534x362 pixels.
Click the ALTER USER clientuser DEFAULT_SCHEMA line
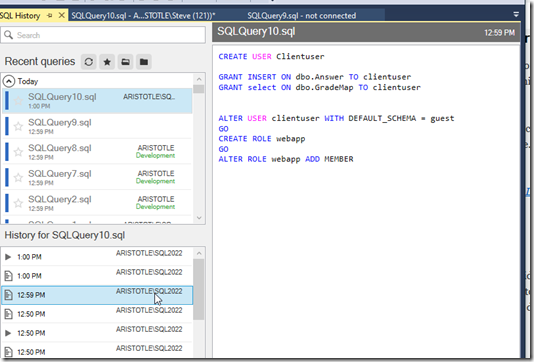(336, 119)
